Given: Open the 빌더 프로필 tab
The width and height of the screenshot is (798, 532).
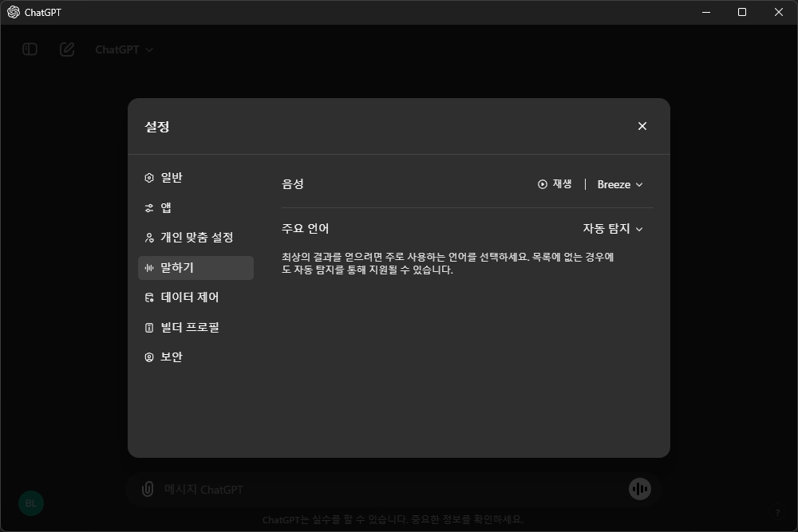Looking at the screenshot, I should pyautogui.click(x=196, y=327).
